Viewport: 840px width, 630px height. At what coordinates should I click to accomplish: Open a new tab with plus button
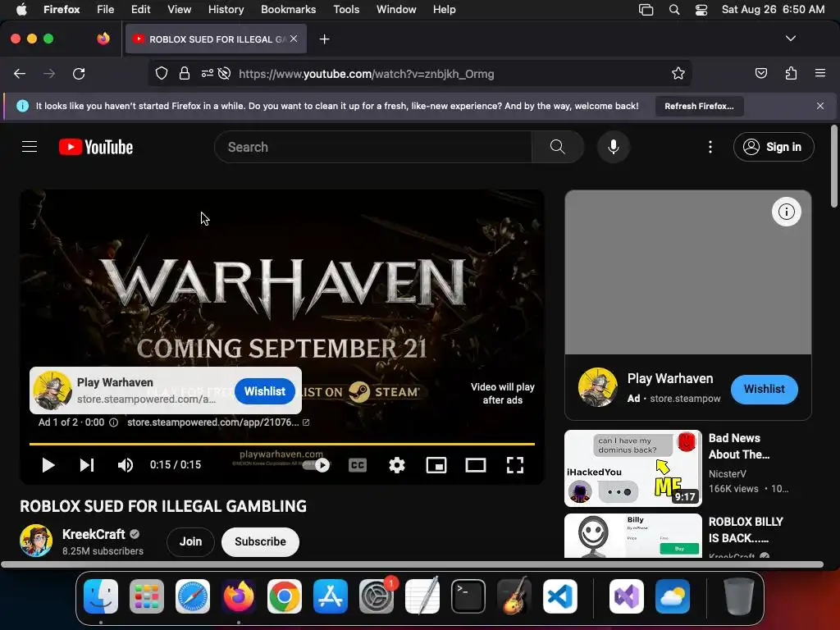point(324,39)
